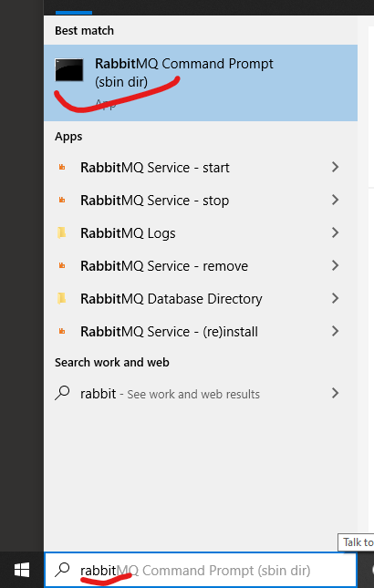
Task: Click into the taskbar search box containing rabbit
Action: (x=201, y=571)
